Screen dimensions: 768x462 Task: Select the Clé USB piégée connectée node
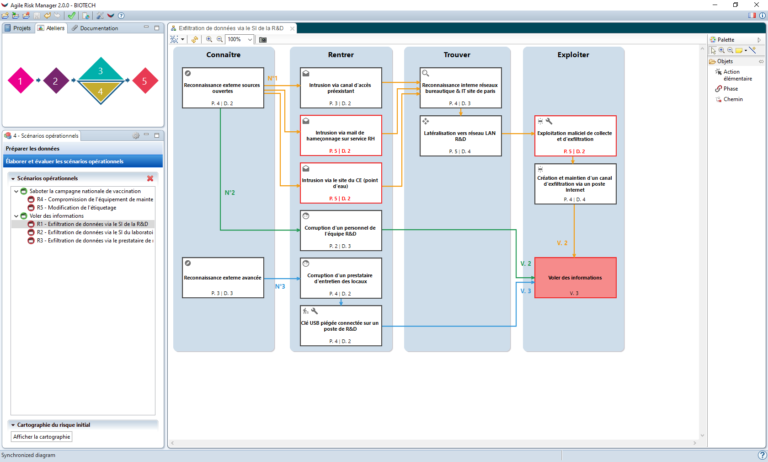pyautogui.click(x=340, y=325)
